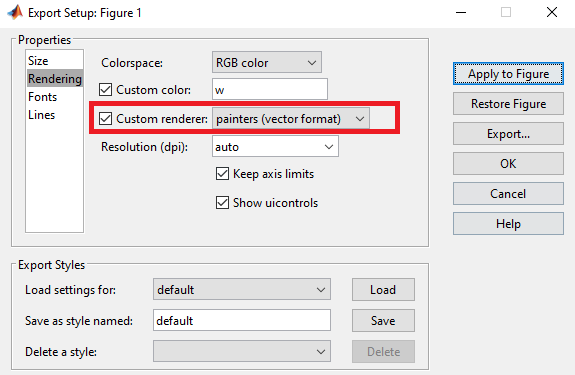Screen dimensions: 575x375
Task: Select Size in the Properties list
Action: (54, 60)
